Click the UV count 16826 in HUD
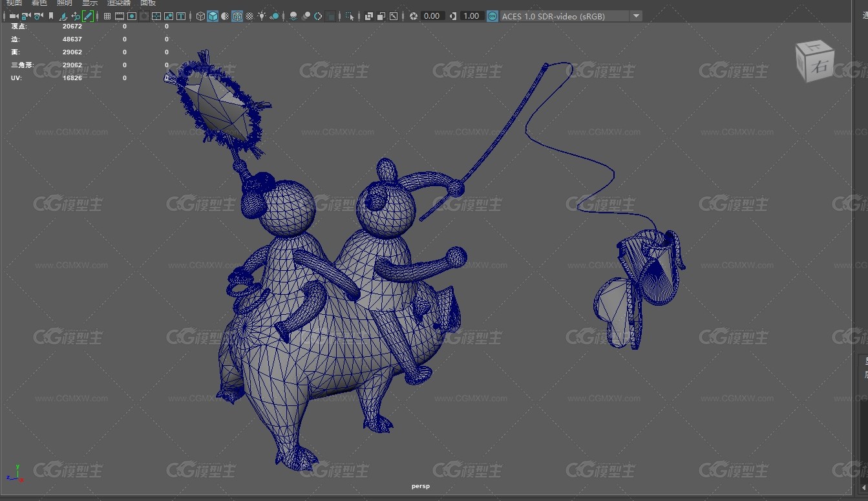The image size is (868, 501). point(72,78)
